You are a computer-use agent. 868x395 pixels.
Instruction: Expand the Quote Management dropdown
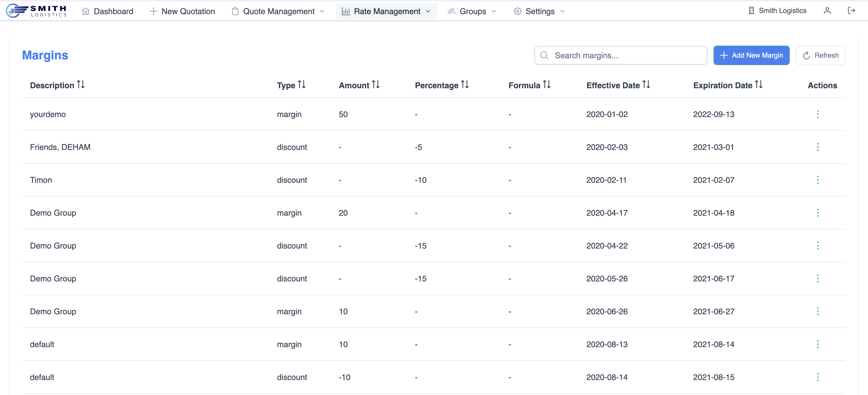[x=278, y=12]
